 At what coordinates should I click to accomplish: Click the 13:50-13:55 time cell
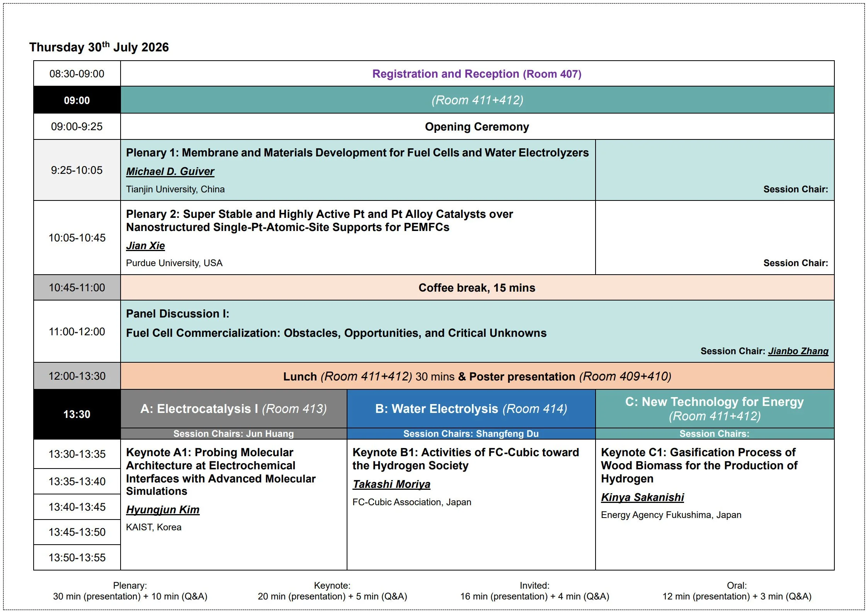(77, 558)
